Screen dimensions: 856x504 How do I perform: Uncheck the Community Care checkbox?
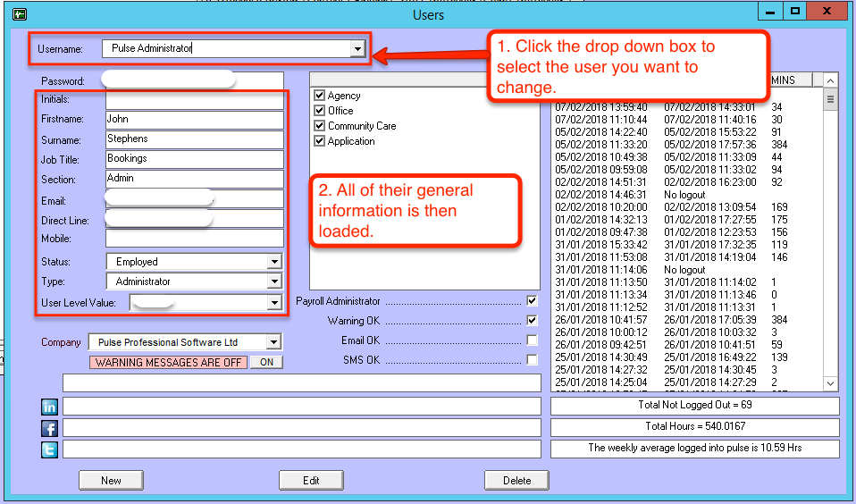pos(319,126)
